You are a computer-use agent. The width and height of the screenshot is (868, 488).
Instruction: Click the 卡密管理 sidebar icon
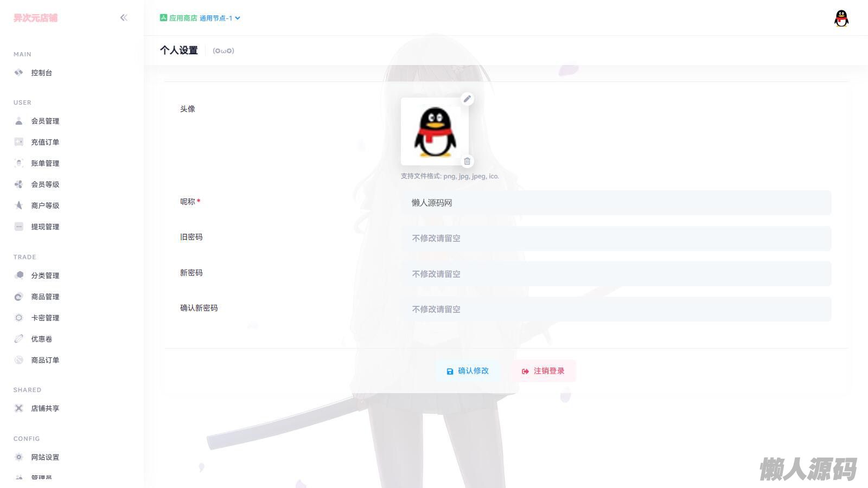pos(19,318)
